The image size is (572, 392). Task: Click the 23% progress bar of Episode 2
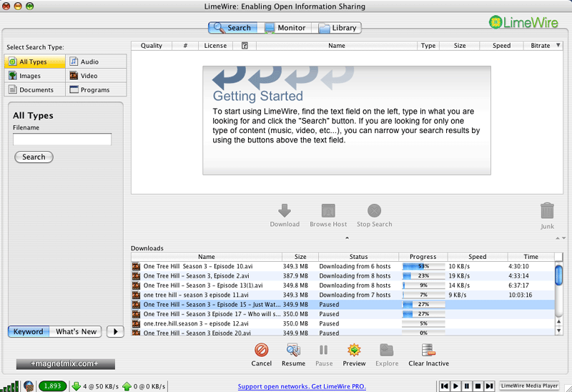click(x=423, y=276)
